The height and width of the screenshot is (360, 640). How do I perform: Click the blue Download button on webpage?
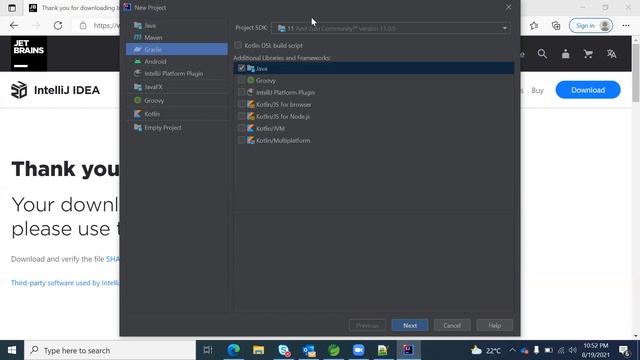[588, 90]
